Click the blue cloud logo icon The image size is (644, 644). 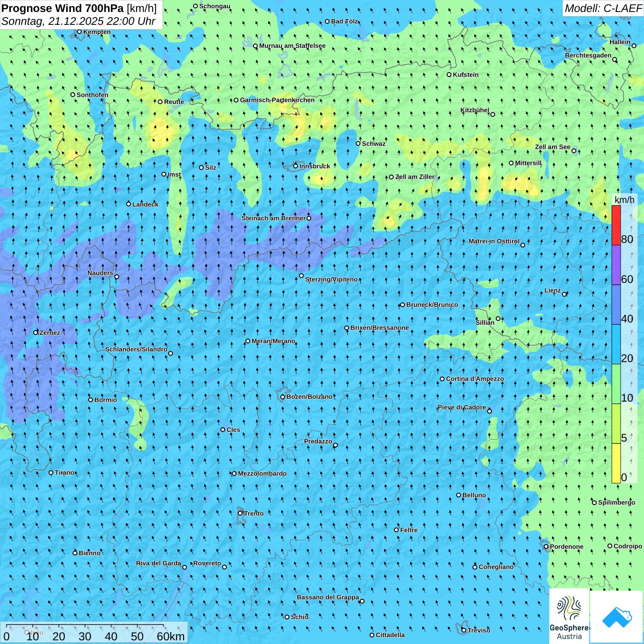point(616,617)
